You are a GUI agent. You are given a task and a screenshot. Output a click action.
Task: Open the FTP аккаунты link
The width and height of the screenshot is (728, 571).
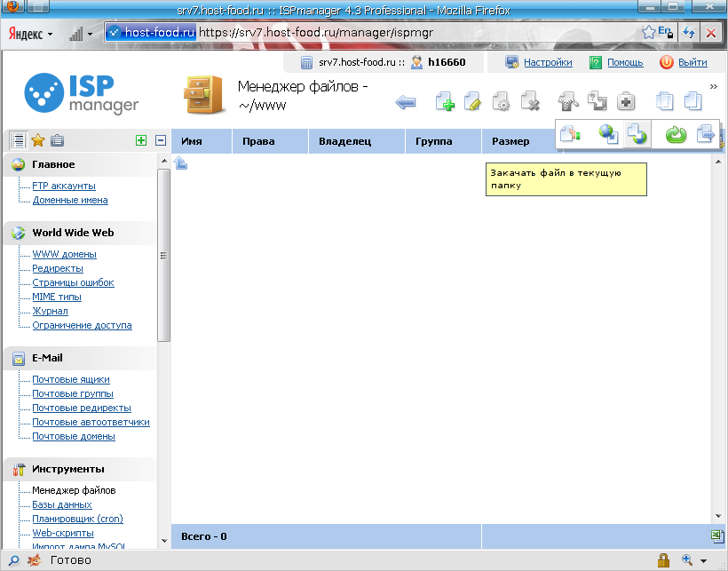click(x=64, y=186)
